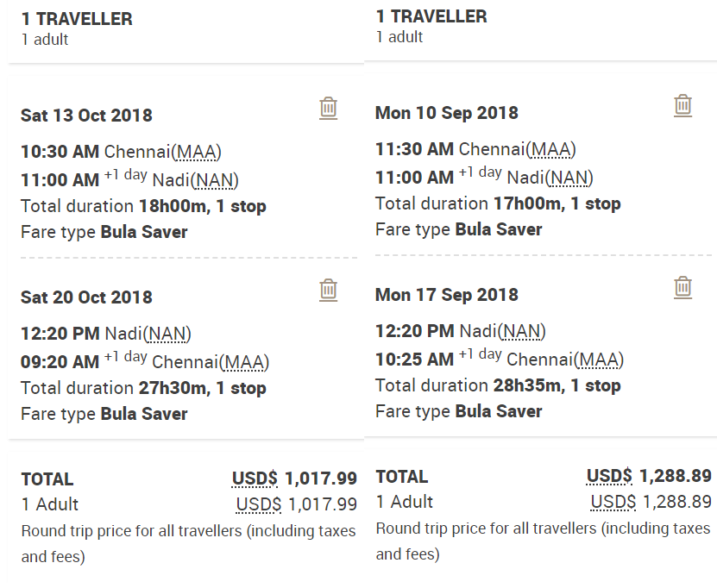Click the 1 TRAVELLER header on the right
The height and width of the screenshot is (588, 717).
click(x=431, y=16)
